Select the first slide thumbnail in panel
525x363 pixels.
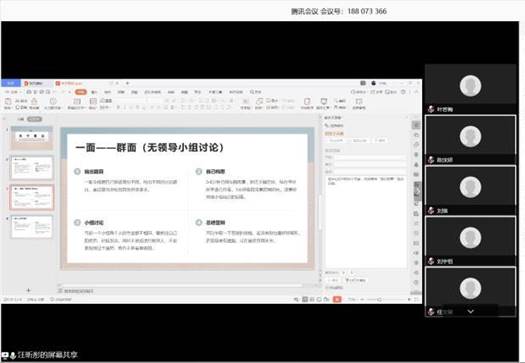click(32, 137)
